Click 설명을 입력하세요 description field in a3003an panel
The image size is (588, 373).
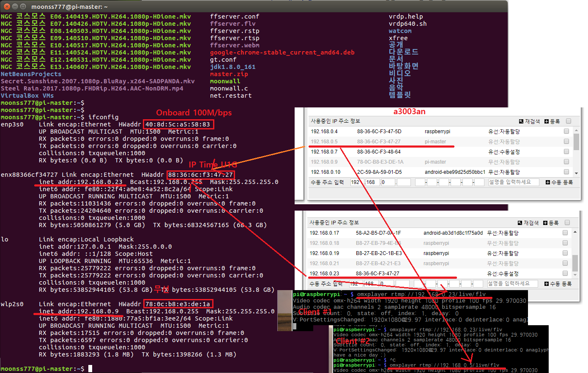click(514, 182)
